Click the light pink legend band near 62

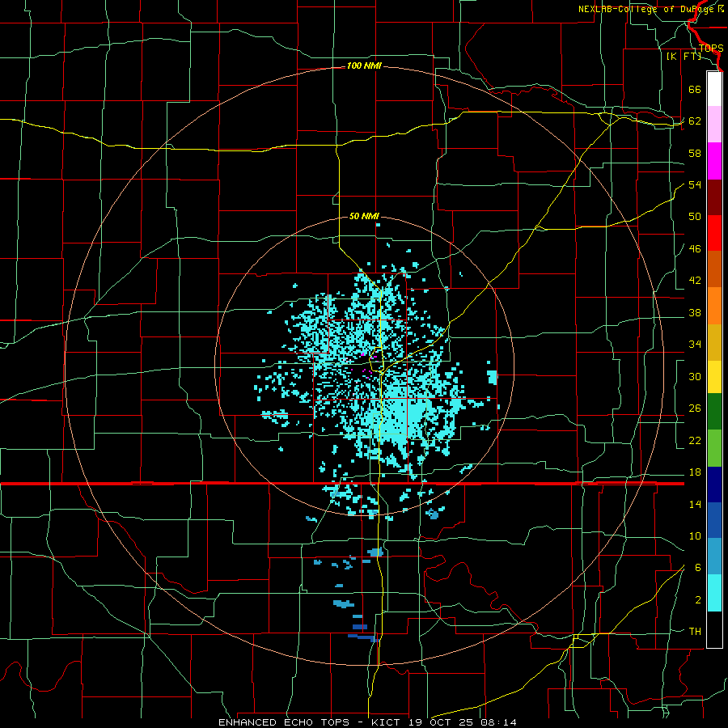(x=714, y=125)
